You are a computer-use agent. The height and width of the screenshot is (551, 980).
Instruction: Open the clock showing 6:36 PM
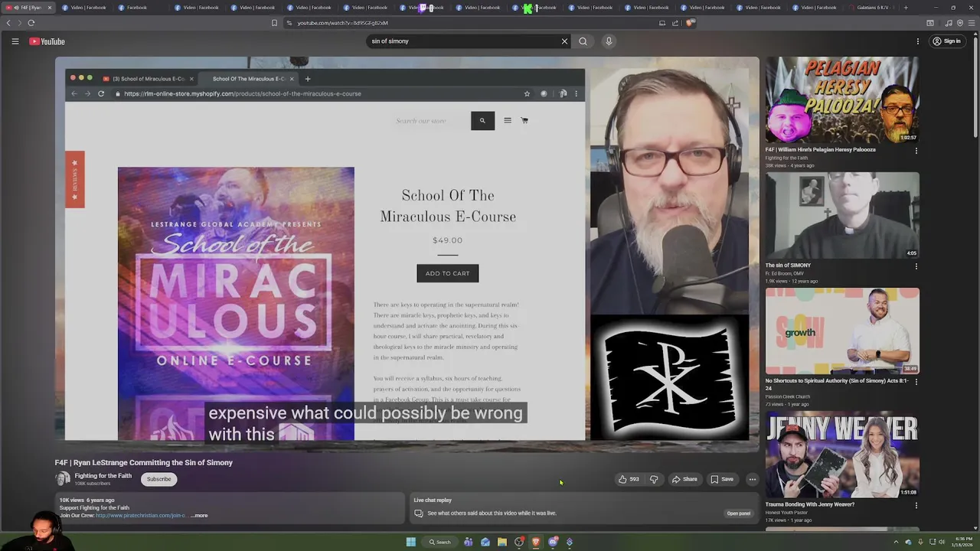click(961, 542)
